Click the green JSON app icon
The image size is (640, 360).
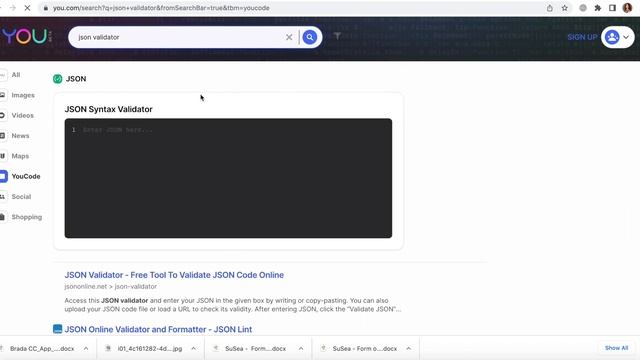58,79
